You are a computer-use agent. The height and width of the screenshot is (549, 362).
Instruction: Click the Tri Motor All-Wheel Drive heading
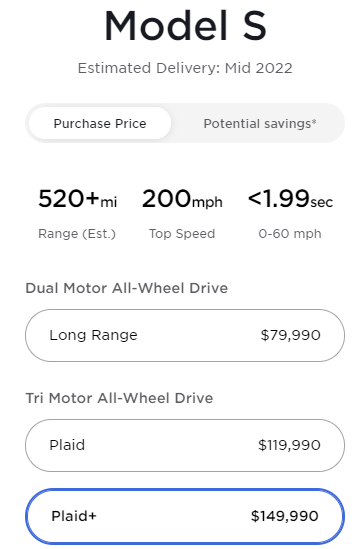[119, 398]
